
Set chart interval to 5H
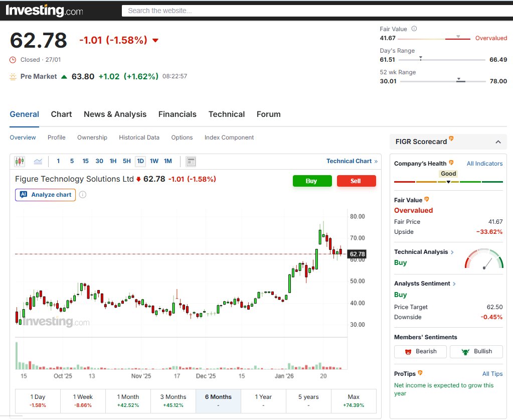(x=126, y=161)
